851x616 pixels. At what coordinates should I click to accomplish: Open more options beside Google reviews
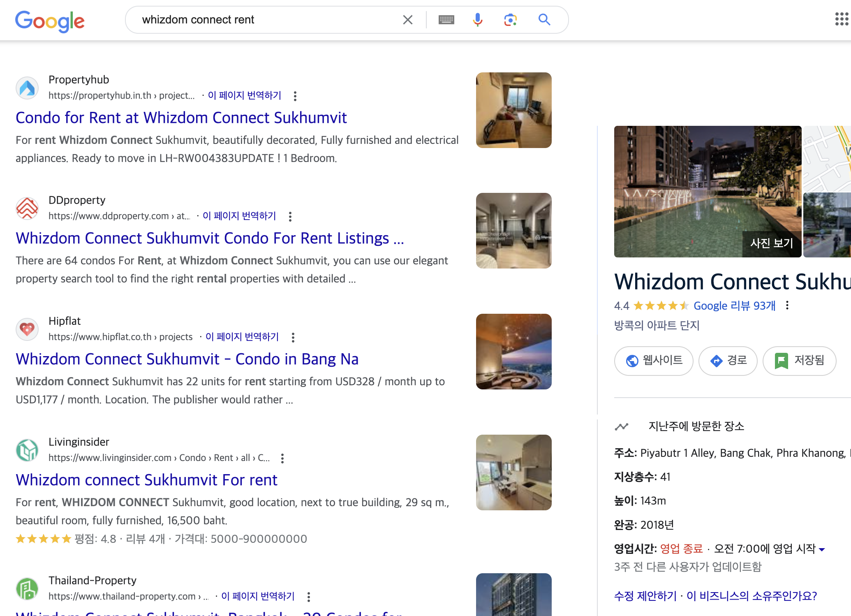pos(787,306)
